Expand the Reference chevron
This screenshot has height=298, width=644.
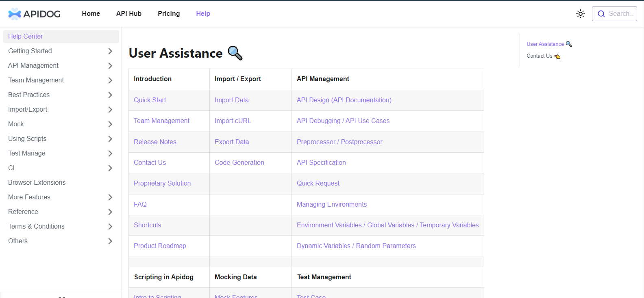(110, 212)
